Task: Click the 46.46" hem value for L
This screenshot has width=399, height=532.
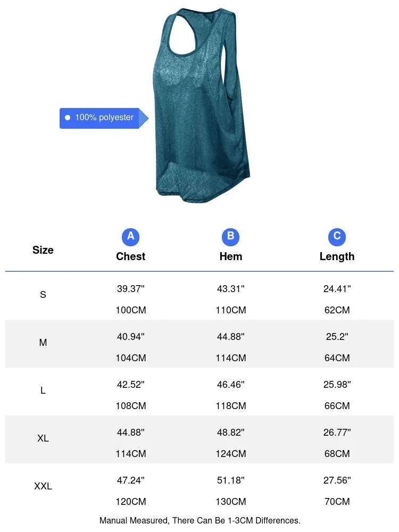Action: pos(231,385)
